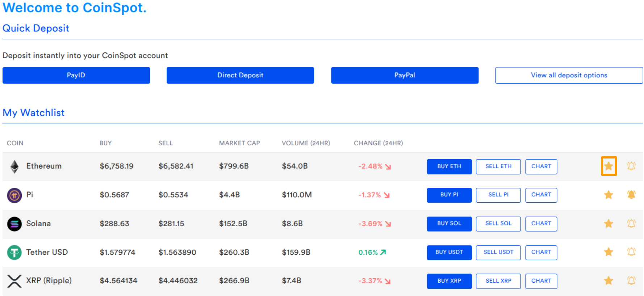Click Solana market cap $152.5B

(233, 223)
